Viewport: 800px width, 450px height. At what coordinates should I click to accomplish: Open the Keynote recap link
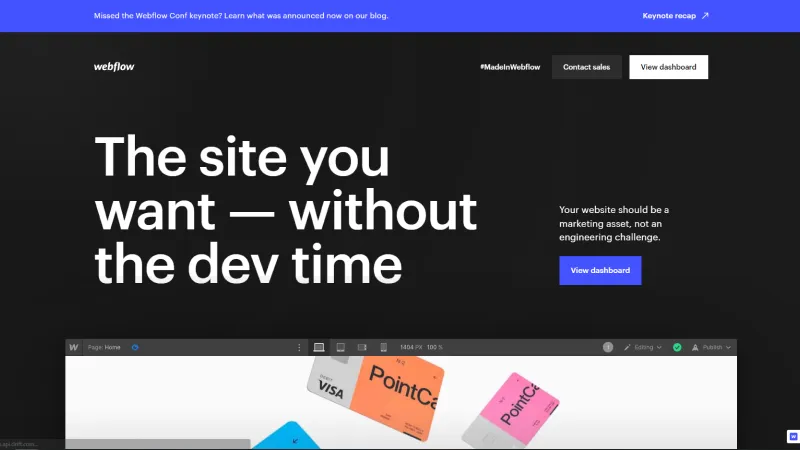(x=675, y=16)
